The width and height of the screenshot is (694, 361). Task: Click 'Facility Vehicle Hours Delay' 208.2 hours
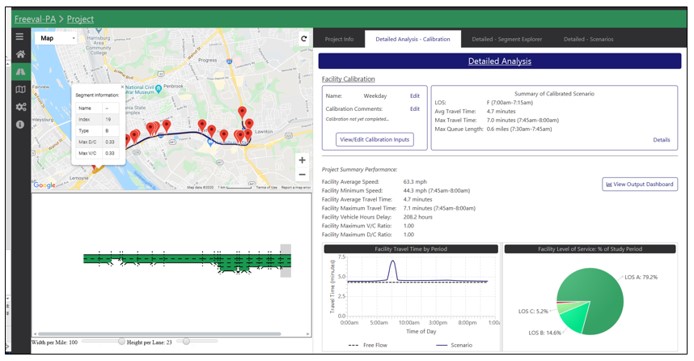(x=417, y=217)
